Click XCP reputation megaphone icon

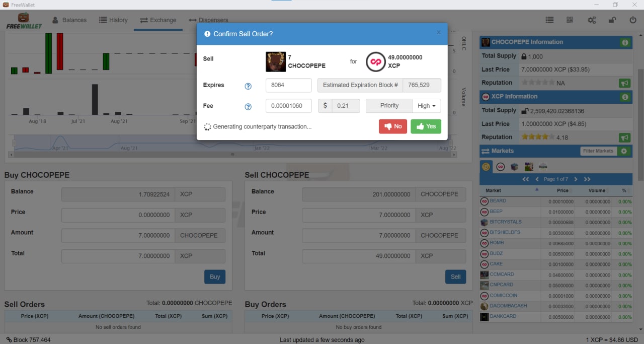click(625, 137)
